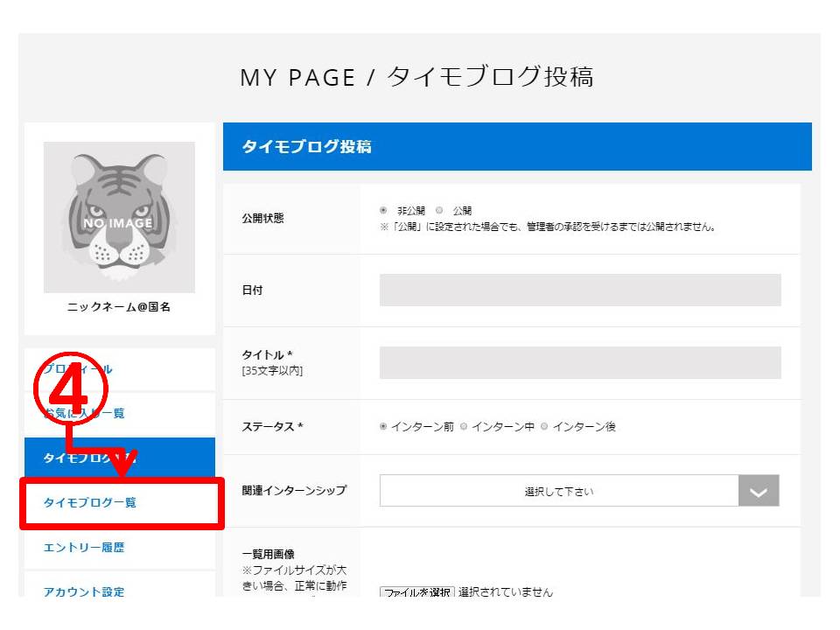
Task: Click the 公開状態 label
Action: point(263,218)
